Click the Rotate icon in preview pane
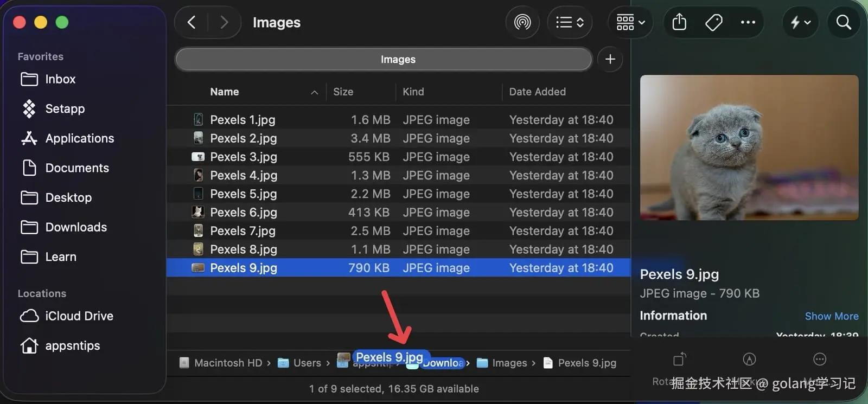868x404 pixels. coord(679,359)
